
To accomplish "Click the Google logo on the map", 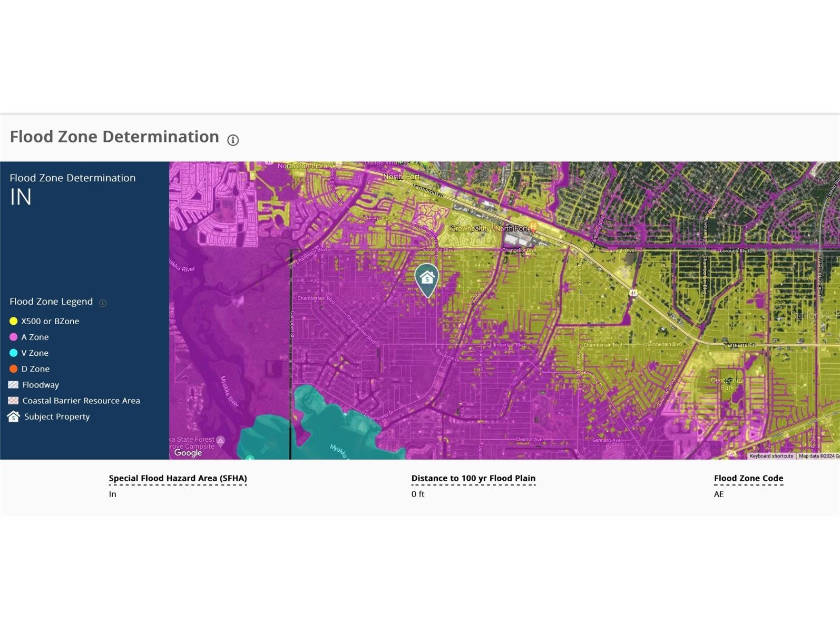I will click(188, 453).
